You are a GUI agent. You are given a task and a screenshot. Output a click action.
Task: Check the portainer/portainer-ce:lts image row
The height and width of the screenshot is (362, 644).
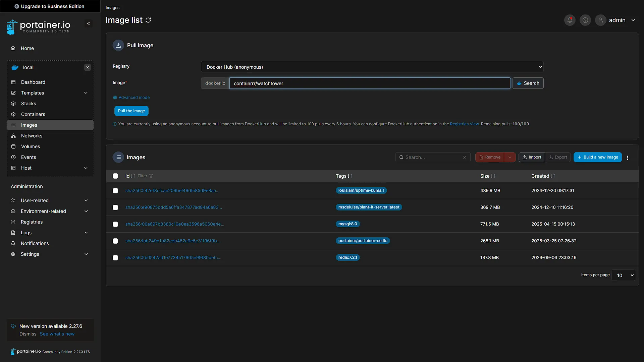tap(115, 241)
